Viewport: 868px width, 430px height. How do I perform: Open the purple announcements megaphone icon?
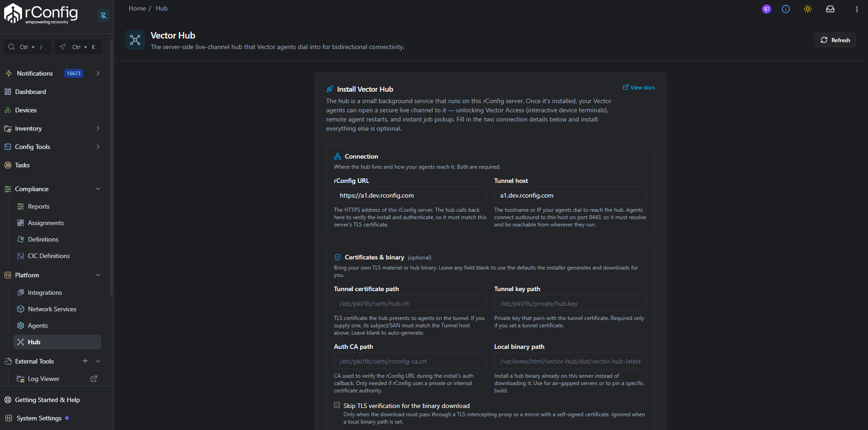point(767,9)
